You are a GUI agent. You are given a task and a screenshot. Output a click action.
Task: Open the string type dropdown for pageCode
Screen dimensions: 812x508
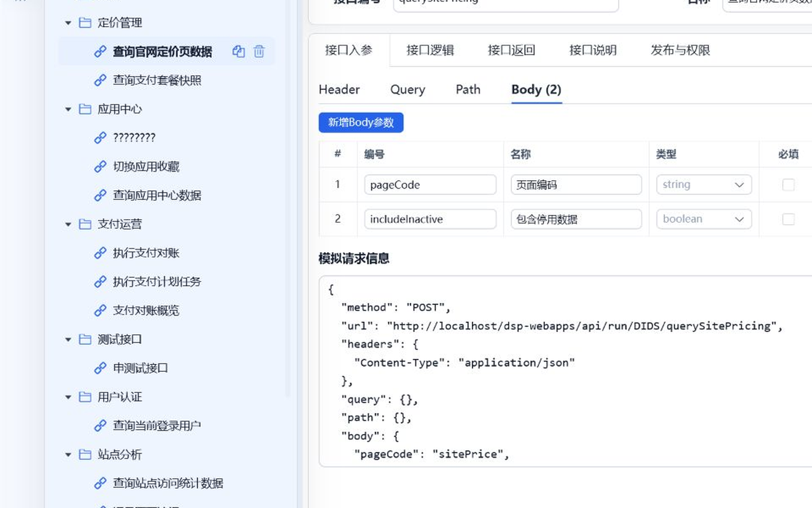(704, 185)
